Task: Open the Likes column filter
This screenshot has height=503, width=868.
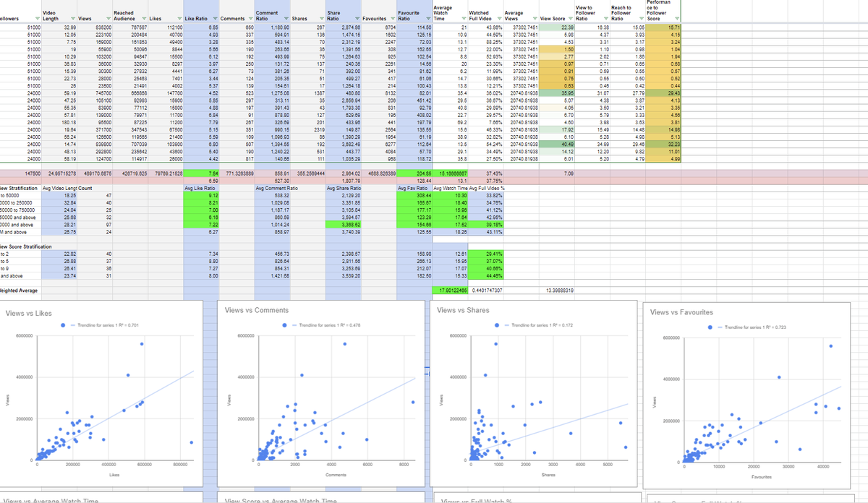Action: click(x=179, y=18)
